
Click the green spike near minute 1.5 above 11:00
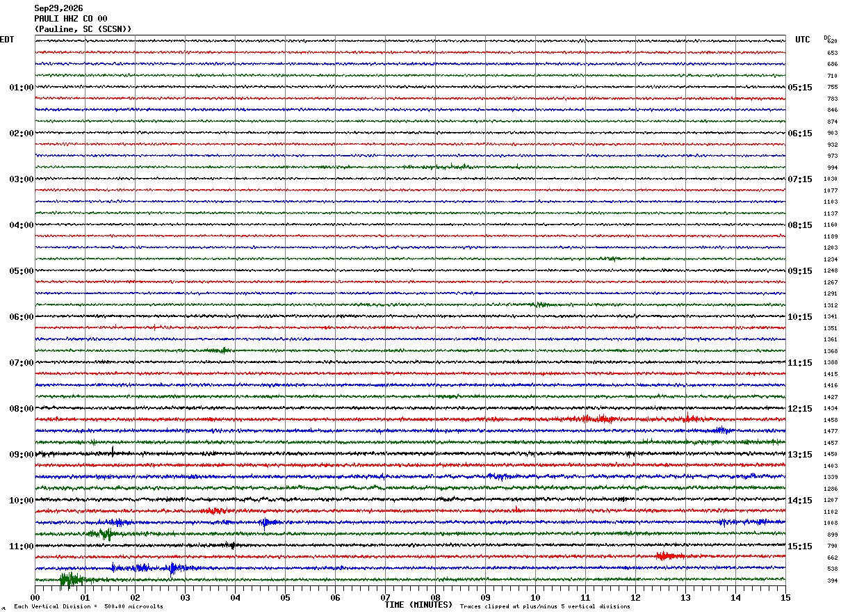[x=104, y=534]
